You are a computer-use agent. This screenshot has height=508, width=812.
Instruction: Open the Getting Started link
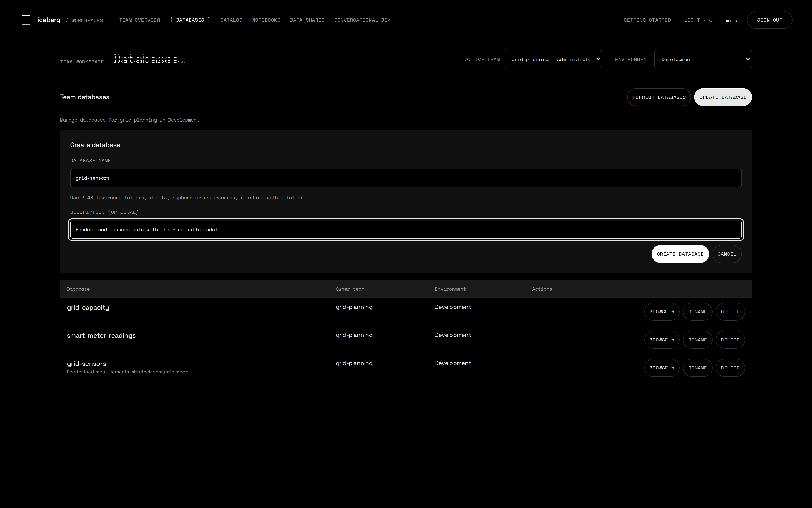pyautogui.click(x=647, y=20)
